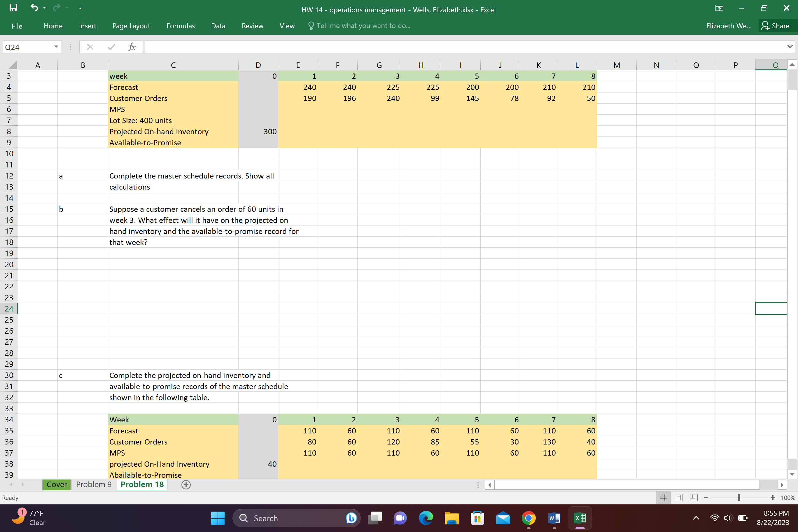Click the Enter checkmark in formula bar
The height and width of the screenshot is (532, 798).
(111, 47)
